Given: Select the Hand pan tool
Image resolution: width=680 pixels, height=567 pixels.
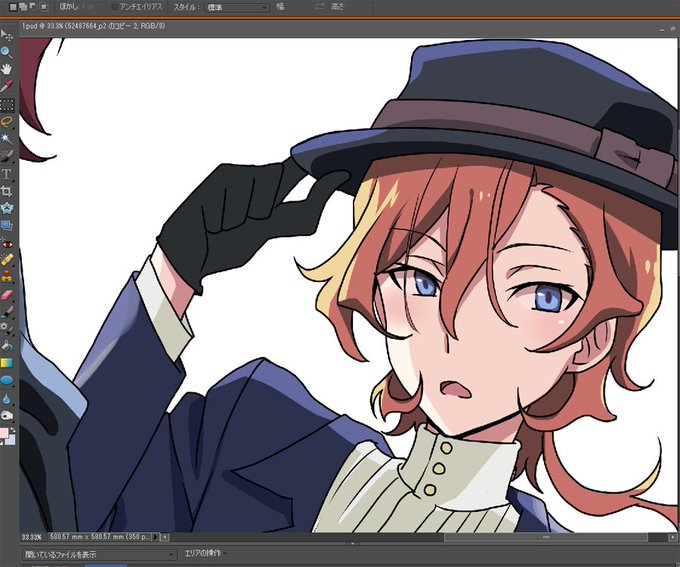Looking at the screenshot, I should click(7, 69).
